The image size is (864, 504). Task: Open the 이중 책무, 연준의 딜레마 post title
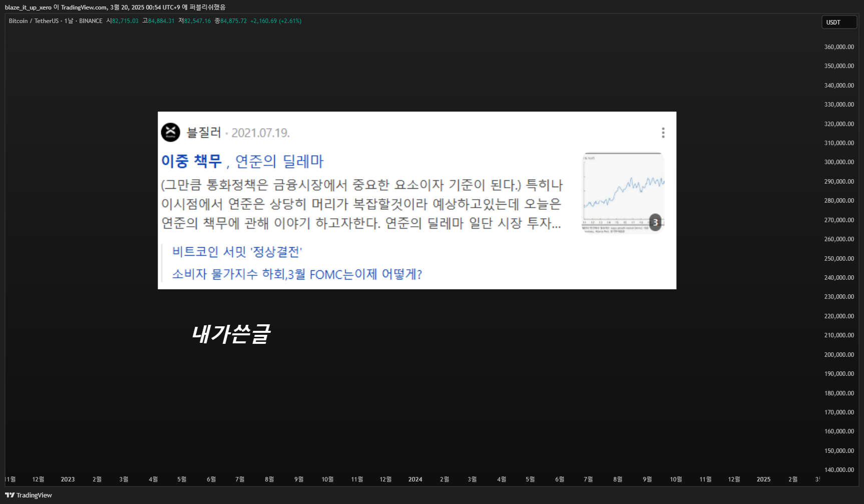(x=242, y=161)
